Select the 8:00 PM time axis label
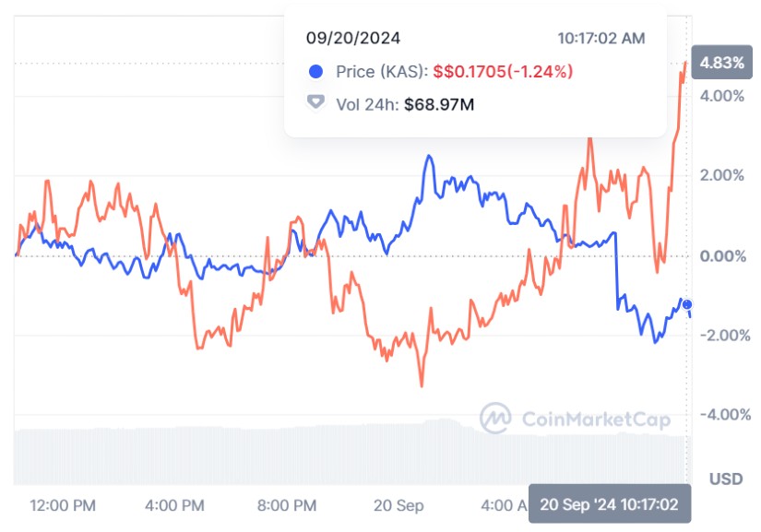Screen dimensions: 761x532 pyautogui.click(x=287, y=505)
